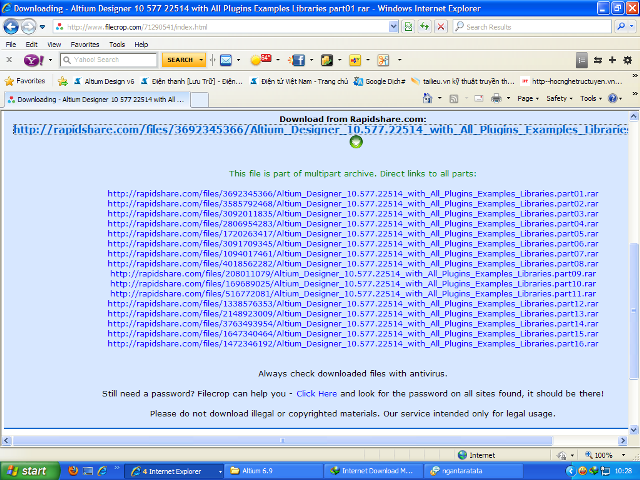Viewport: 640px width, 480px height.
Task: Open the Tools menu in menu bar
Action: [x=117, y=44]
